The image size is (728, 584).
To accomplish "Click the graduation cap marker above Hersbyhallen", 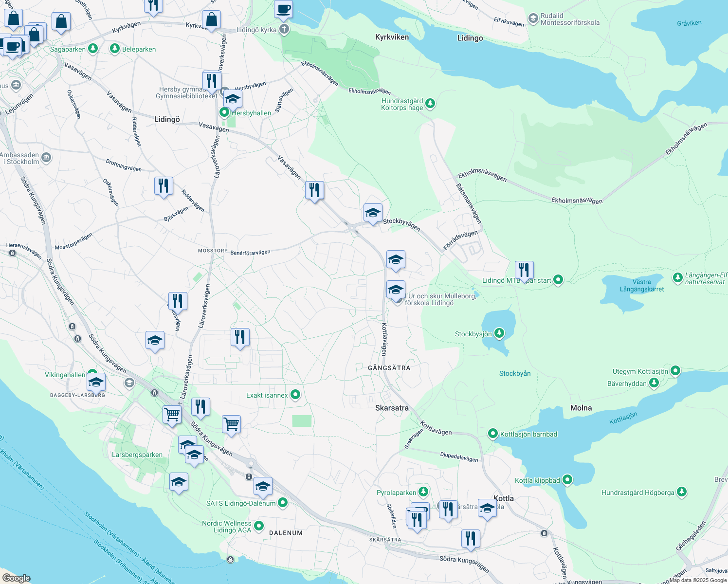I will (x=232, y=99).
